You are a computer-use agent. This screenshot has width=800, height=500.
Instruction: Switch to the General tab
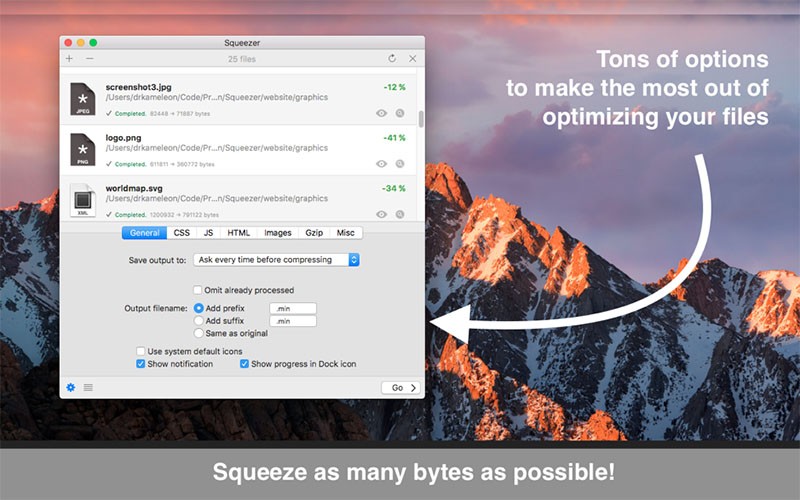coord(144,233)
